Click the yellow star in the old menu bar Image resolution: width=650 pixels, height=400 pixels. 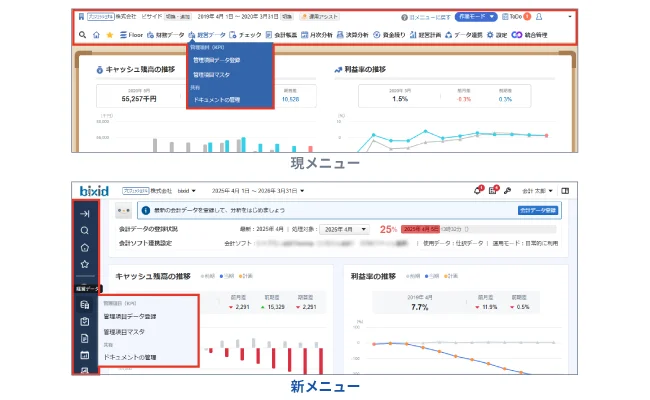(110, 35)
